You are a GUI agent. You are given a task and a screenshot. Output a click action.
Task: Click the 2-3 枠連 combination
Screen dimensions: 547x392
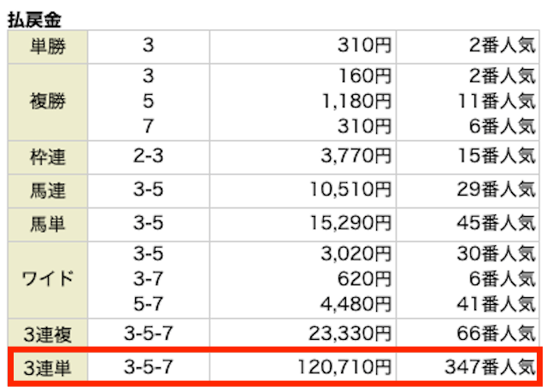point(148,155)
